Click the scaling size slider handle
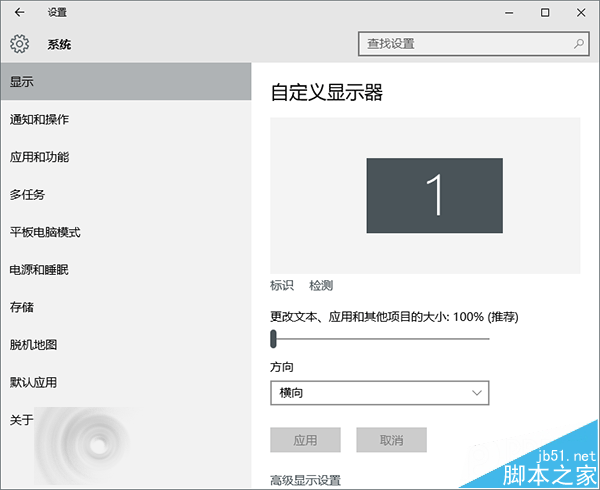Screen dimensions: 600x490 pyautogui.click(x=273, y=339)
